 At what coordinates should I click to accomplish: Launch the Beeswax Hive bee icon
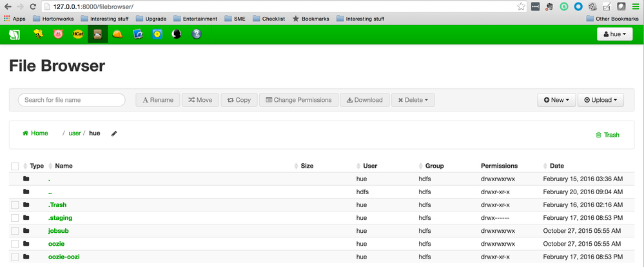pos(39,34)
